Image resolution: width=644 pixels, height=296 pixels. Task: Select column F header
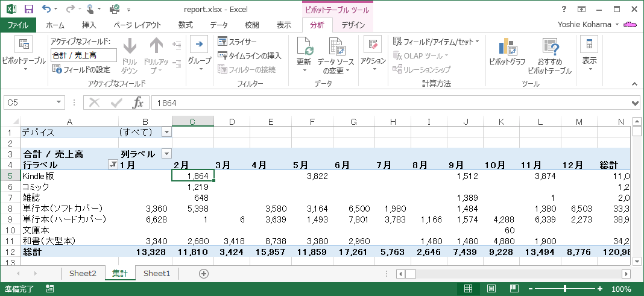(x=312, y=122)
